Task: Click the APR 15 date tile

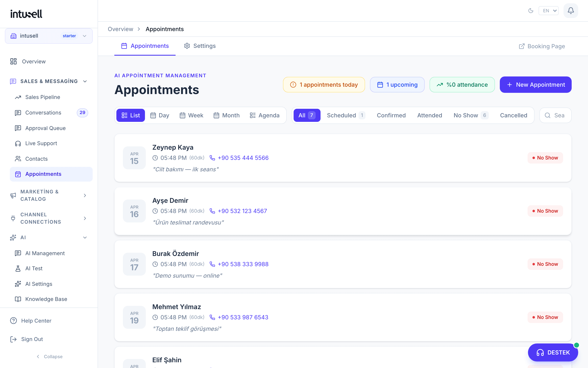Action: pos(134,158)
